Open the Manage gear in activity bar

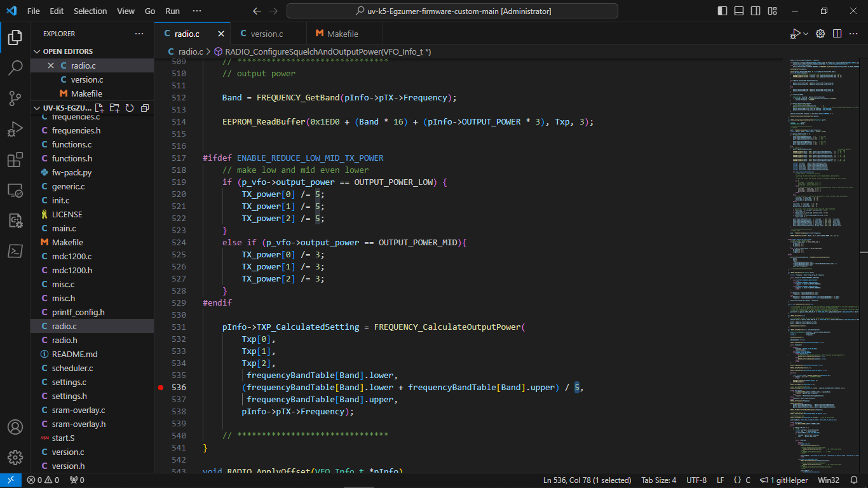15,457
